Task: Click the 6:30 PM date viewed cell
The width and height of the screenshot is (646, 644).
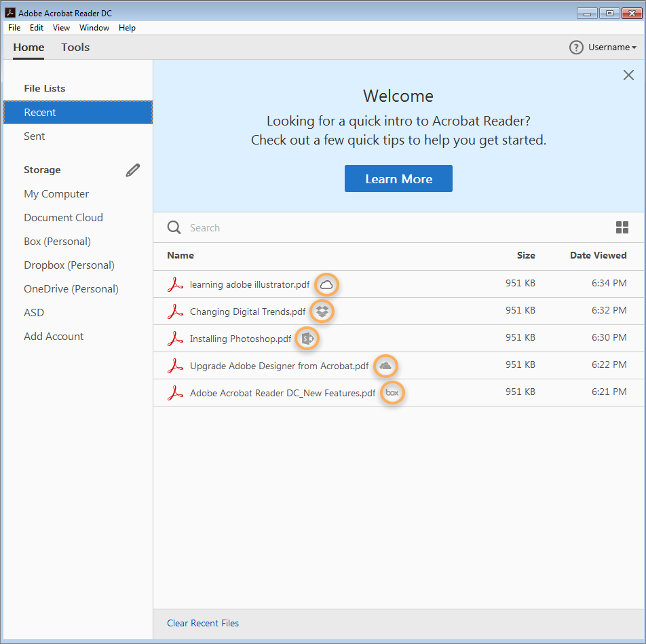Action: pos(609,337)
